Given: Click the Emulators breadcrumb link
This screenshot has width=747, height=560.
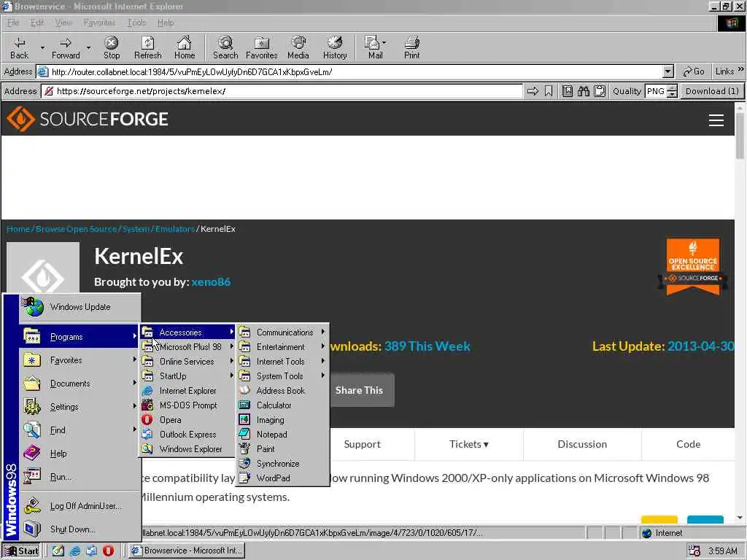Looking at the screenshot, I should [175, 229].
